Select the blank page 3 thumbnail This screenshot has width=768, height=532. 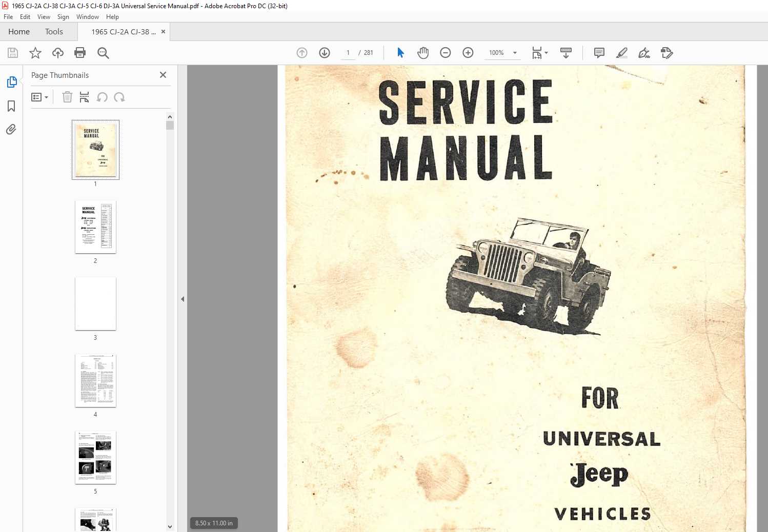pos(95,304)
